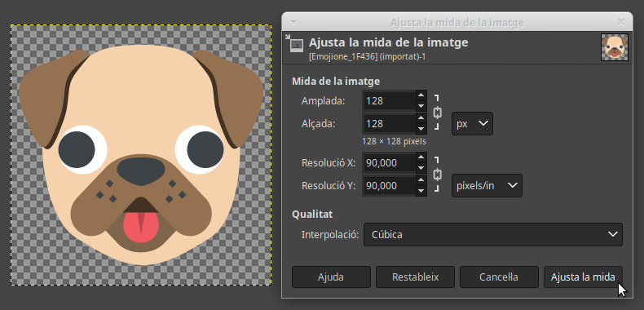Increase Amplada value with up arrow

[421, 95]
